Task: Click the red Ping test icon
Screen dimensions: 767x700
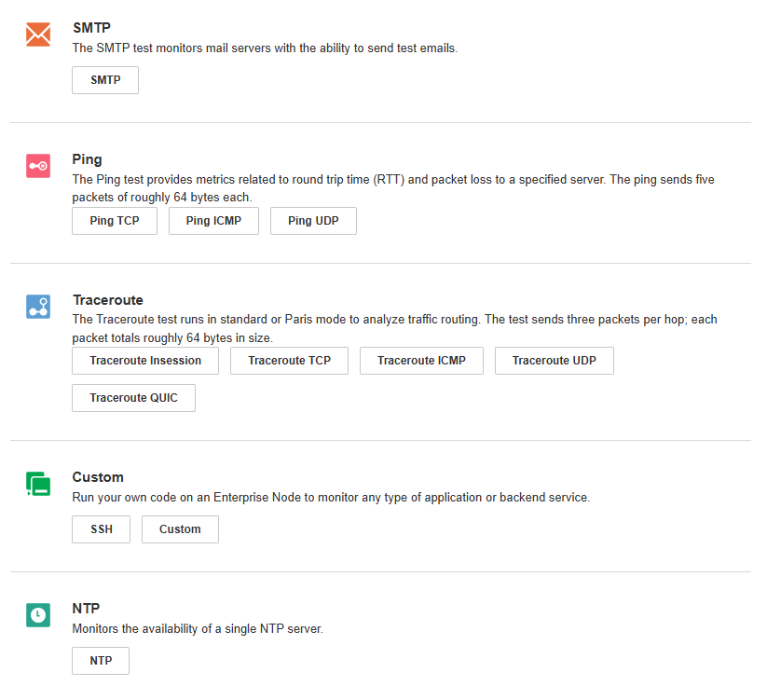Action: [38, 166]
